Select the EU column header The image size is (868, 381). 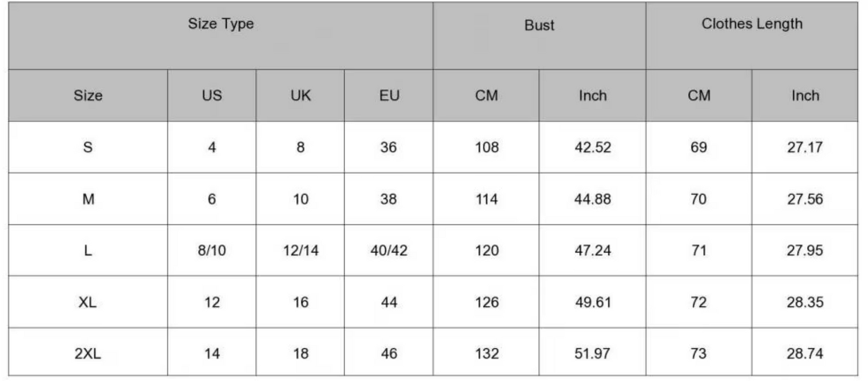[x=389, y=95]
